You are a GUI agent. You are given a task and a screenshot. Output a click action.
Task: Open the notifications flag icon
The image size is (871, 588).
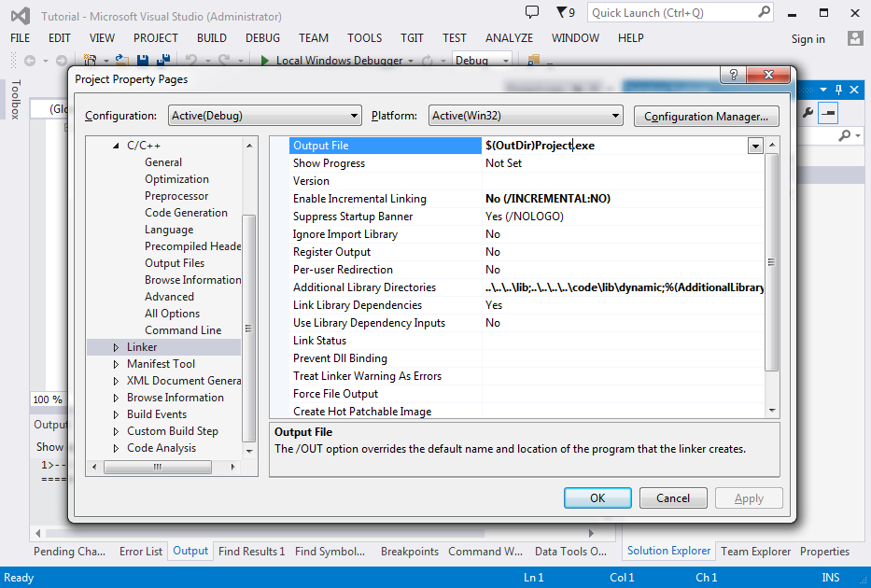pos(562,11)
